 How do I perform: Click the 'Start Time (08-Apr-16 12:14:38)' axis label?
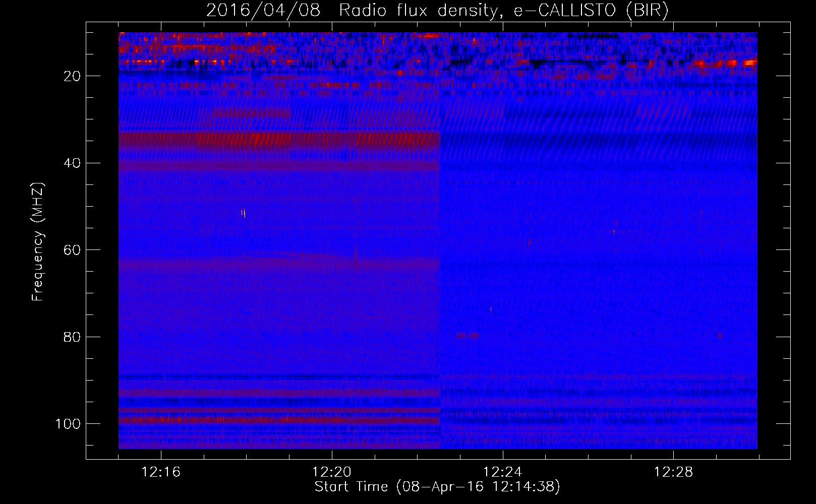437,487
